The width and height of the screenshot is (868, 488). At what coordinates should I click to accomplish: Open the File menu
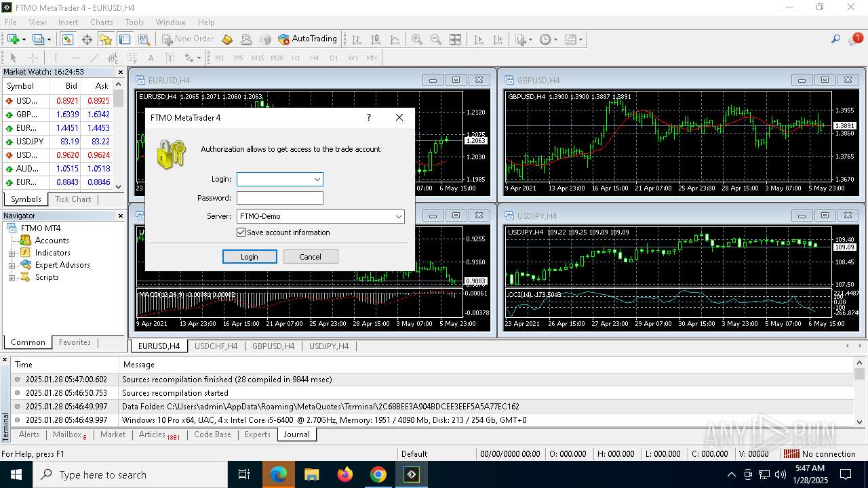tap(11, 22)
